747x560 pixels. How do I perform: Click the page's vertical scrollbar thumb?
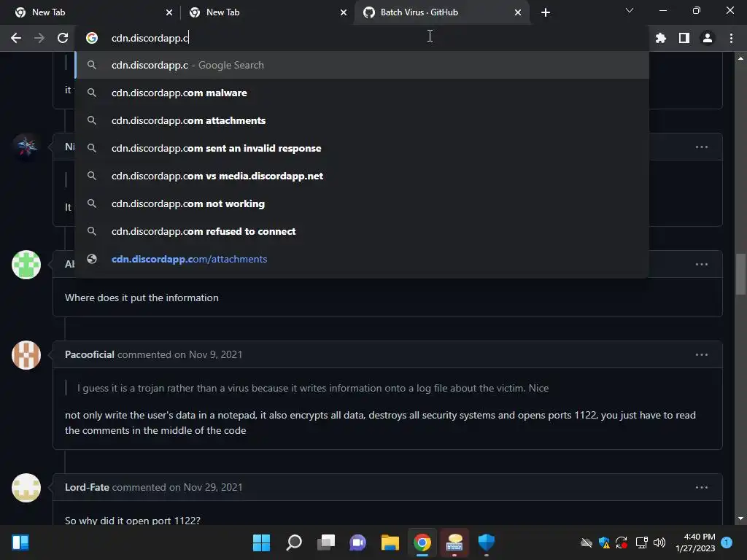[740, 275]
